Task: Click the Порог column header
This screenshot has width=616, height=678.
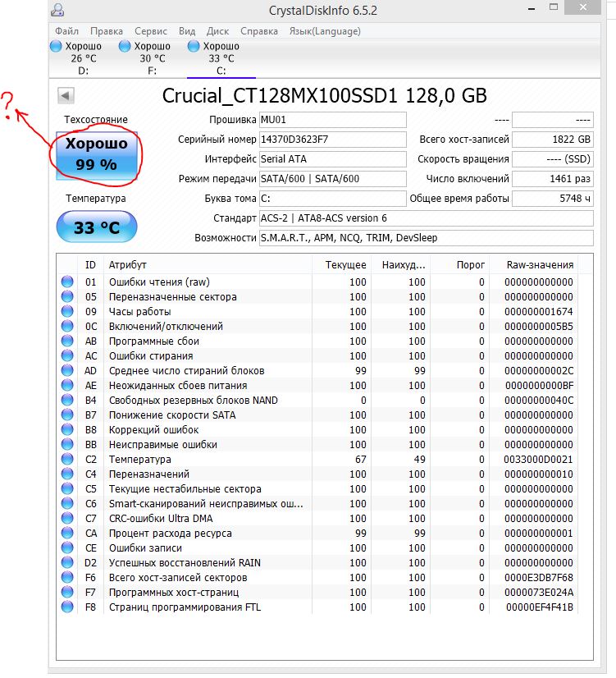Action: (460, 264)
